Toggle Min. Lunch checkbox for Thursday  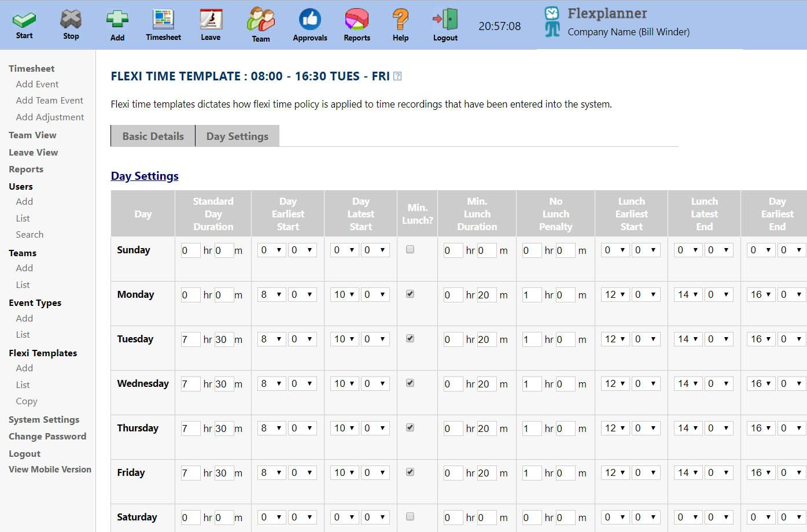(410, 428)
